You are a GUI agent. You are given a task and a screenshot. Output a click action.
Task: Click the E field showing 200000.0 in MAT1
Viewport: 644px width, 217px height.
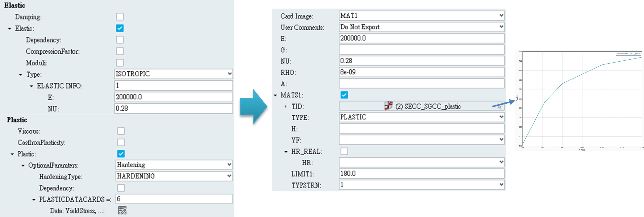point(421,38)
